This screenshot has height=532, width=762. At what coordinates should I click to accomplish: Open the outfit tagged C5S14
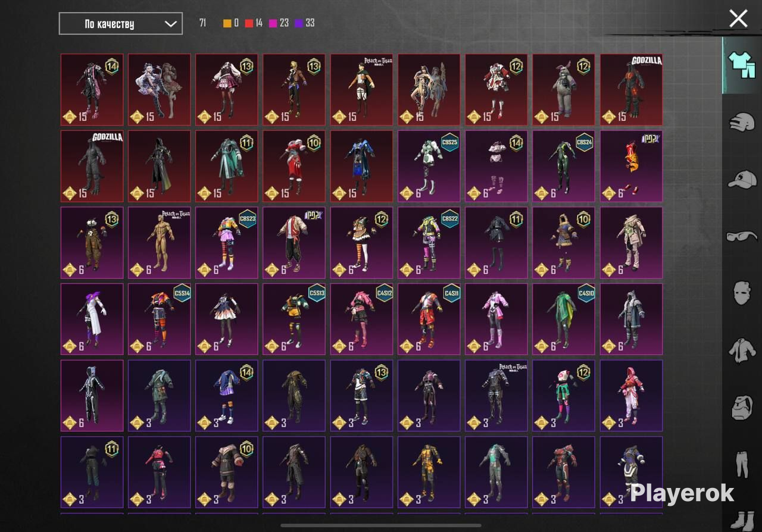(x=160, y=319)
